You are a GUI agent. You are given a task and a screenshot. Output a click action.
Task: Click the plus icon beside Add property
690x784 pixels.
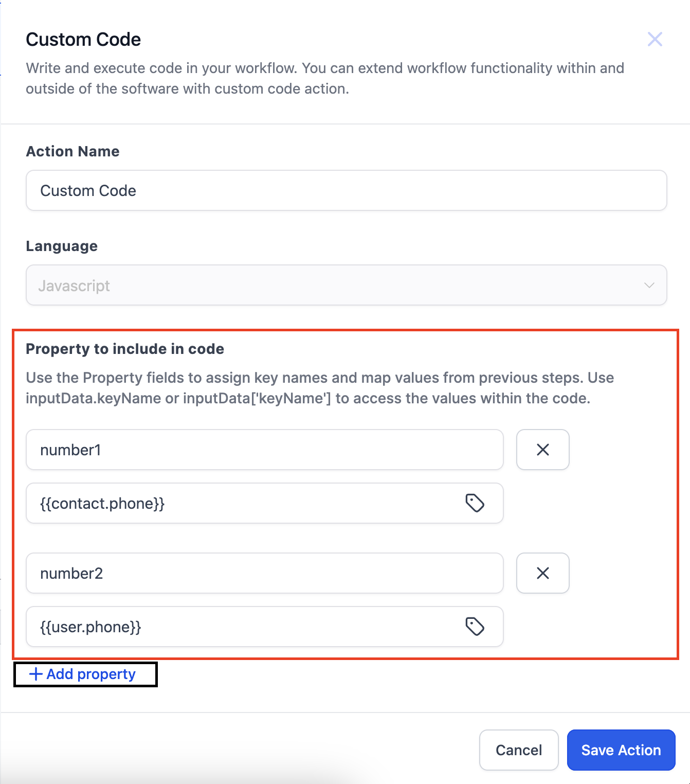(35, 674)
